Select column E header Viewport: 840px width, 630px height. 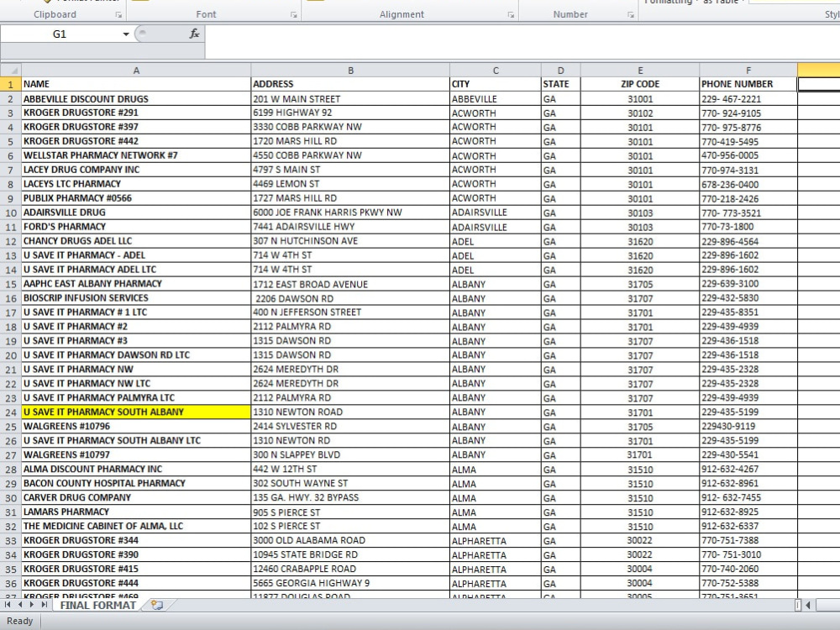coord(639,71)
